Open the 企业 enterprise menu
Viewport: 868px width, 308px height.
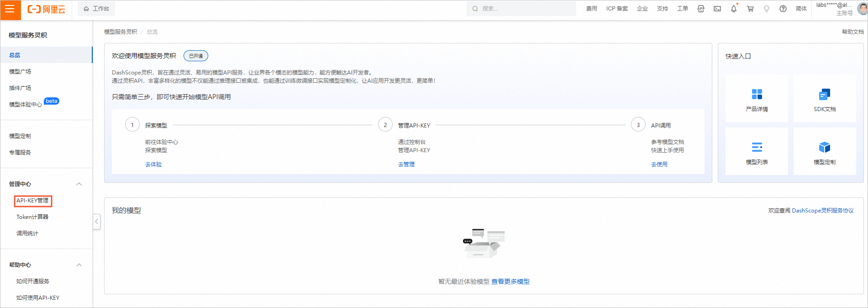(642, 9)
